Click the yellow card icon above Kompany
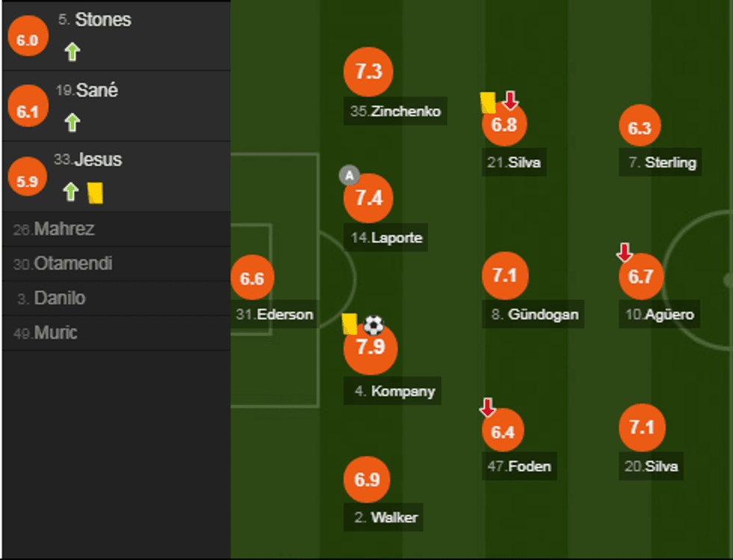The image size is (733, 560). (x=349, y=324)
